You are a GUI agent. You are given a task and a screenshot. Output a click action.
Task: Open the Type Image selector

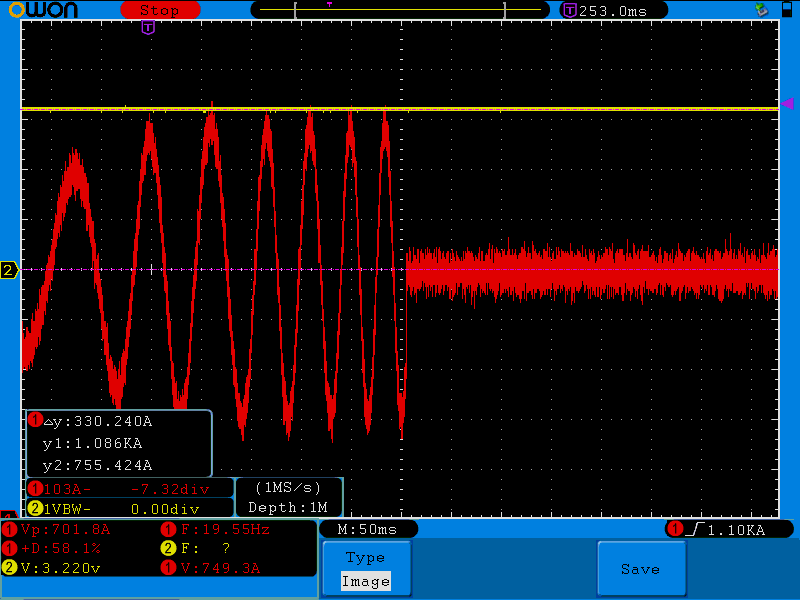(365, 569)
